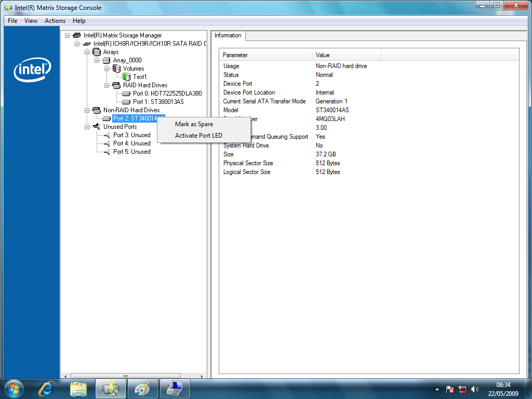Click the Non-RAID Hard Drives icon
Image resolution: width=532 pixels, height=399 pixels.
point(96,110)
